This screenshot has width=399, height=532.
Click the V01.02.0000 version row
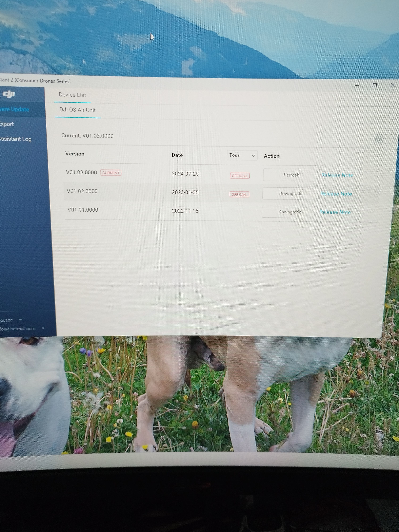coord(82,191)
